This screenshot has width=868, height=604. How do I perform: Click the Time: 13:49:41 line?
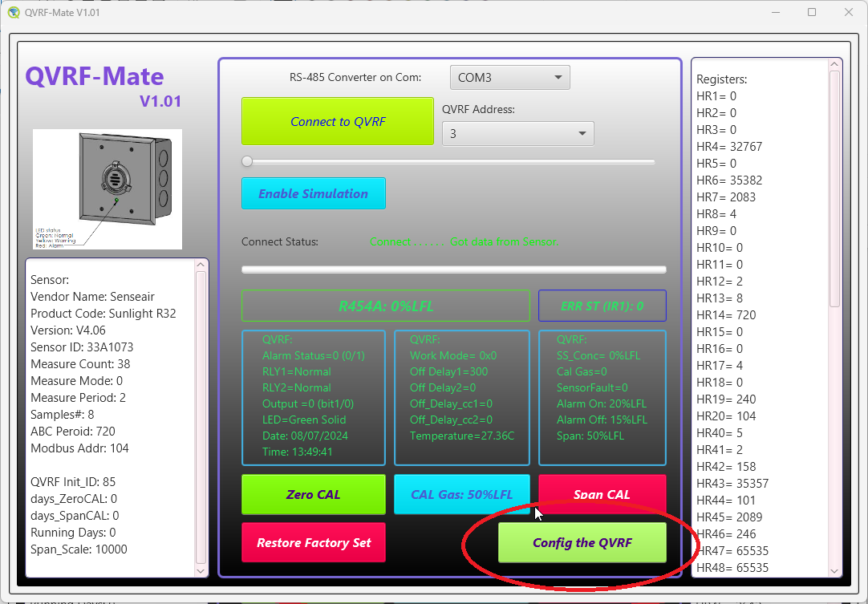click(298, 452)
